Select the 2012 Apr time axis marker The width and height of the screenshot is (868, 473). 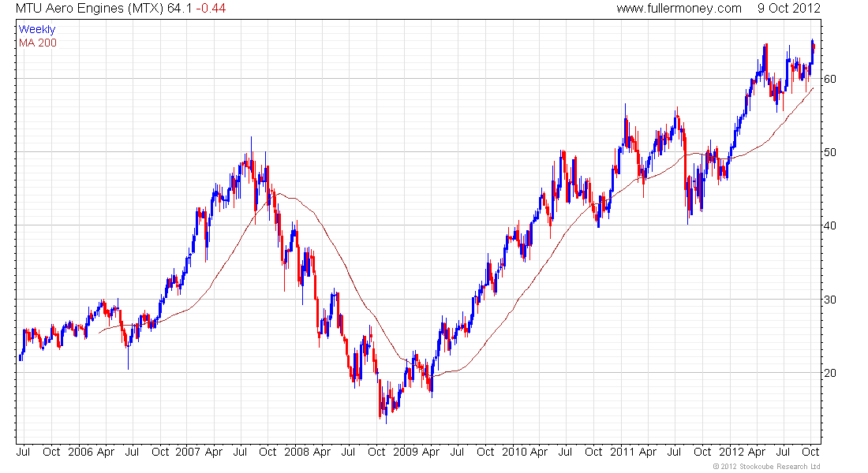click(x=743, y=453)
